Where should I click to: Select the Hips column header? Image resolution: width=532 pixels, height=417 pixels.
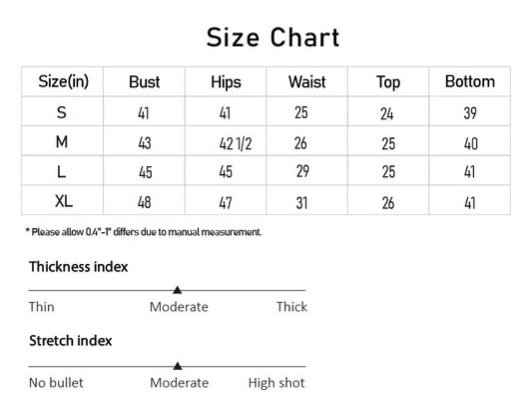pos(226,82)
